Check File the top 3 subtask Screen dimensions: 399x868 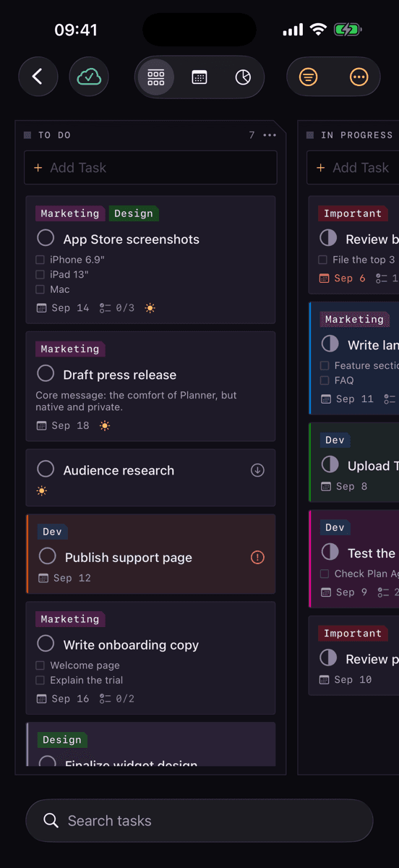[323, 260]
